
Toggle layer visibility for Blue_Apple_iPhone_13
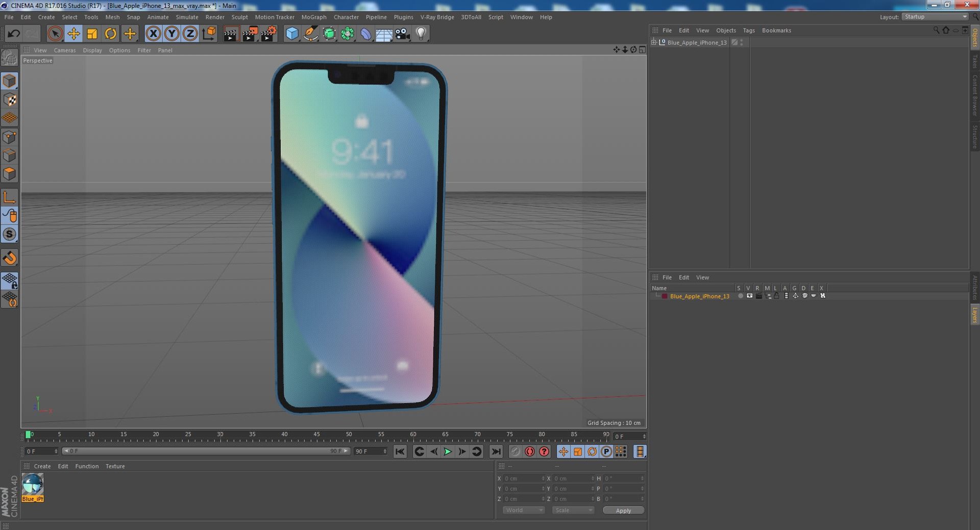pos(749,296)
